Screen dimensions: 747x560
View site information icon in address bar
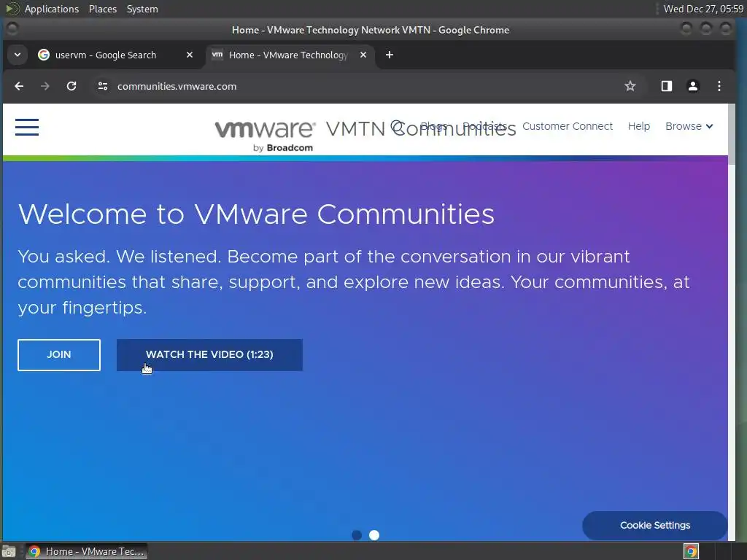[x=102, y=86]
